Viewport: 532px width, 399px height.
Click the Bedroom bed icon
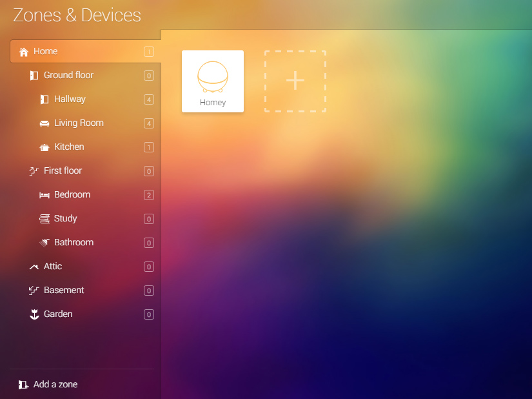pos(44,195)
